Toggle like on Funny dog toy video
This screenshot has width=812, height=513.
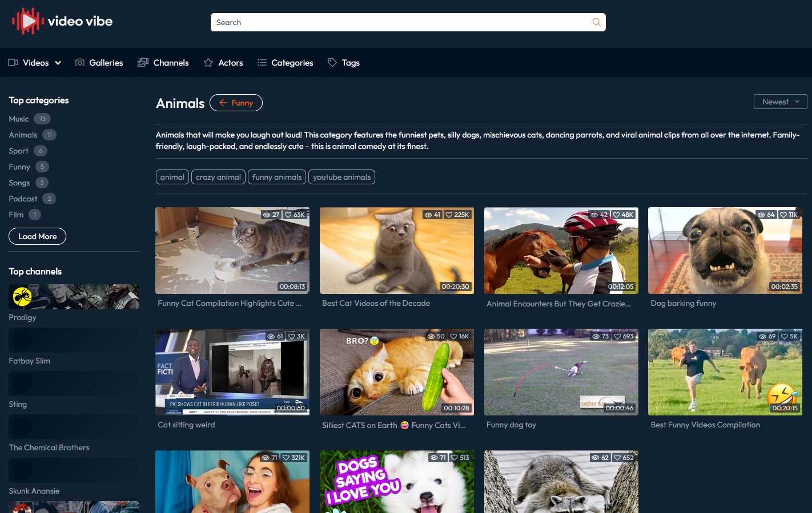[617, 337]
